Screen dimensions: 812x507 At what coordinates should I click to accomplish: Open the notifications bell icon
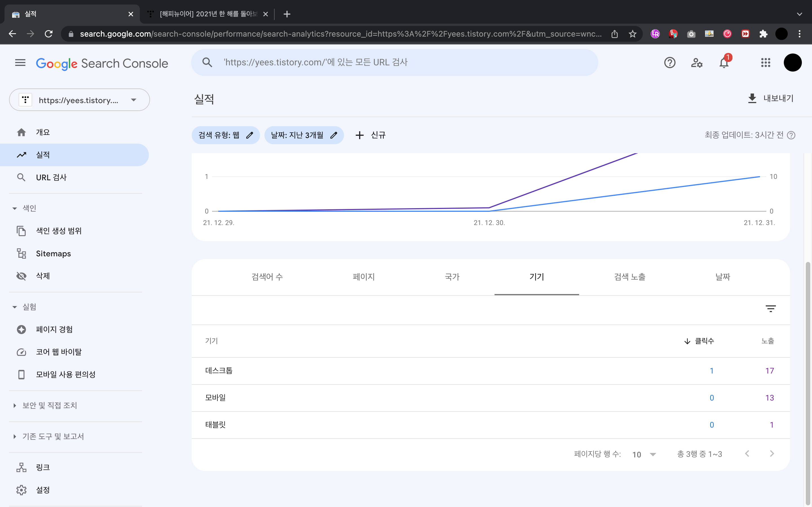(x=723, y=63)
